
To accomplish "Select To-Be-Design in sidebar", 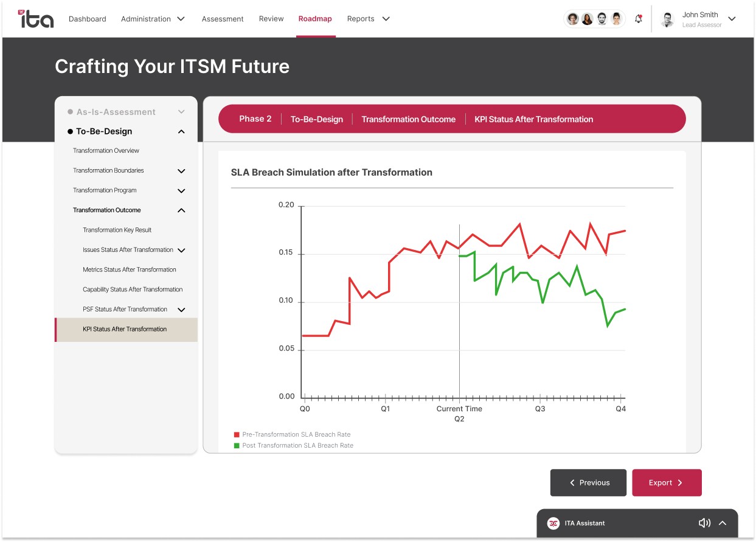I will (x=104, y=131).
